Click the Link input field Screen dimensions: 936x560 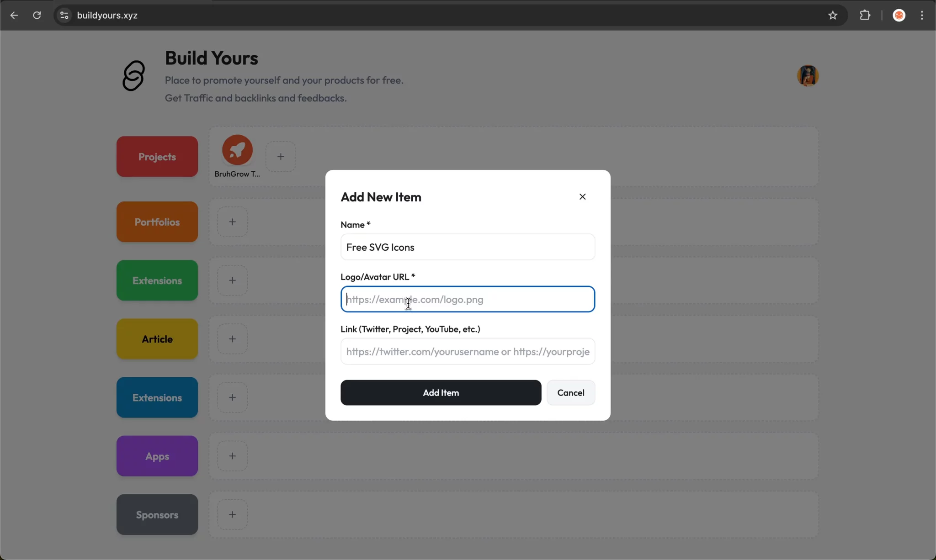click(x=468, y=352)
